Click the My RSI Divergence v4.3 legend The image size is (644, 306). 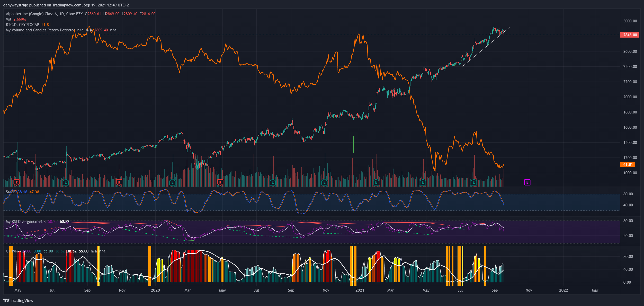(26, 222)
